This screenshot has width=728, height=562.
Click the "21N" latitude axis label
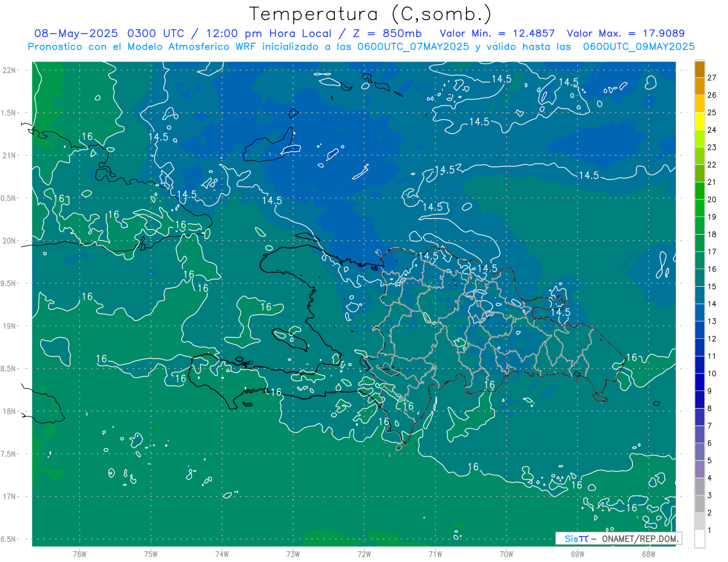pos(10,155)
